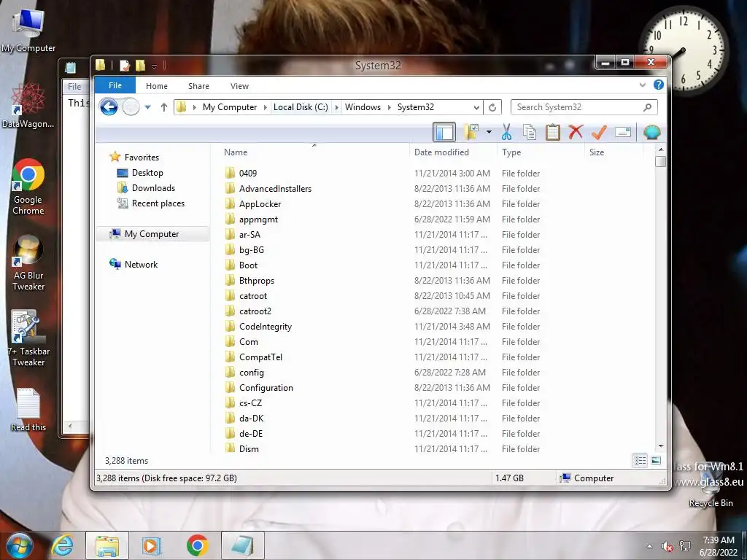Sort by Size column header
Viewport: 747px width, 560px height.
click(x=614, y=152)
